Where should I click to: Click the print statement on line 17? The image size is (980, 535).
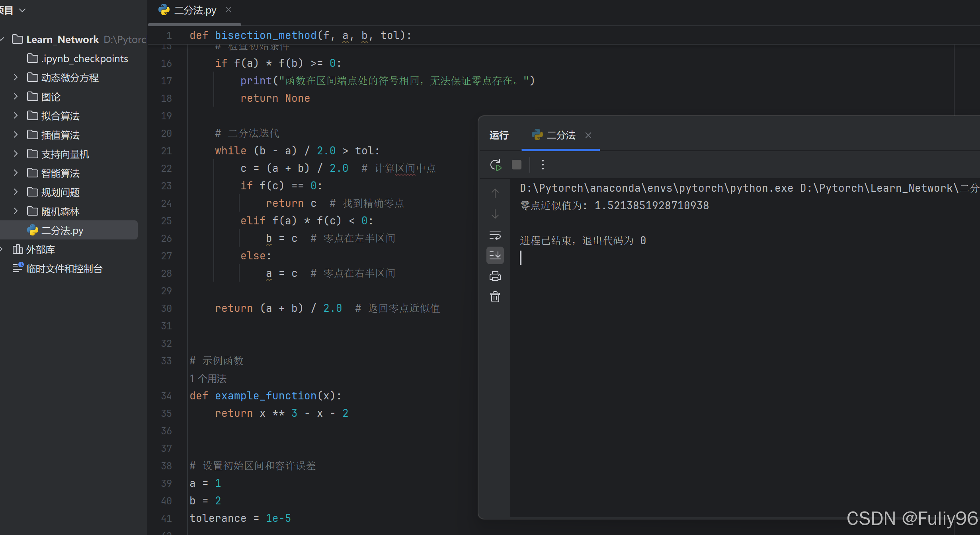click(x=388, y=81)
